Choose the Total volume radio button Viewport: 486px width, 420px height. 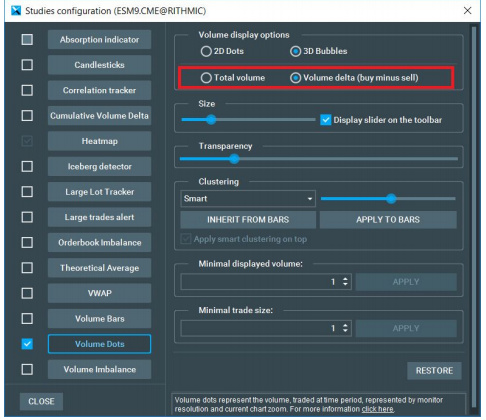[x=206, y=78]
